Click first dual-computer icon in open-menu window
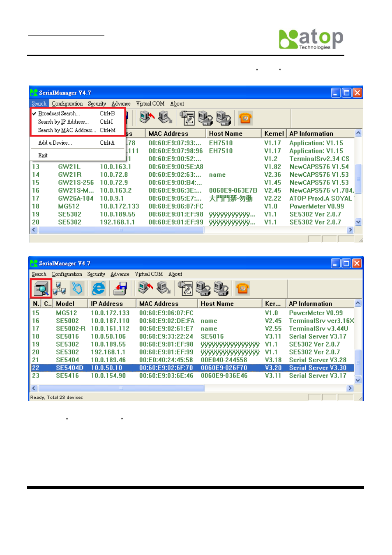This screenshot has width=392, height=555. (x=205, y=118)
